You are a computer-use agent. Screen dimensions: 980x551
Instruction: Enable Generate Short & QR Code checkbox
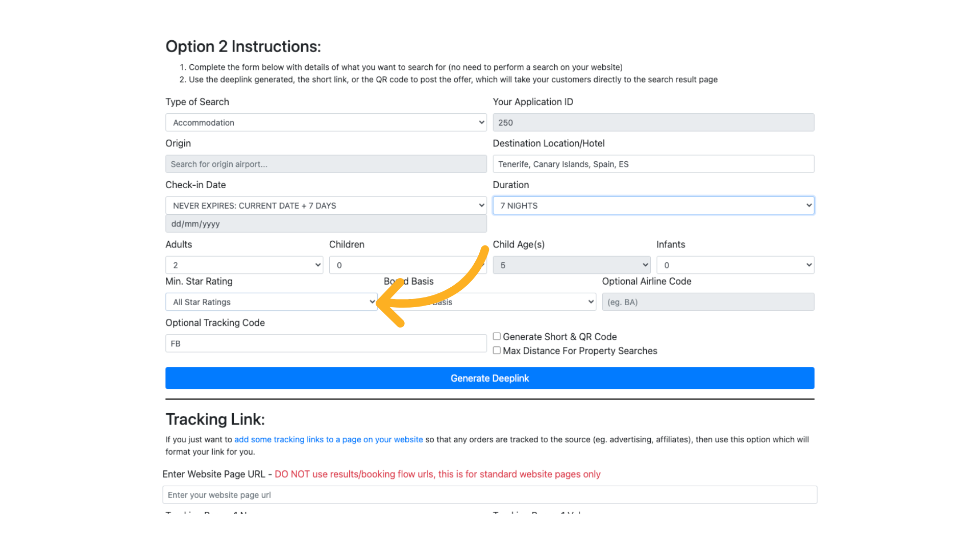coord(497,337)
